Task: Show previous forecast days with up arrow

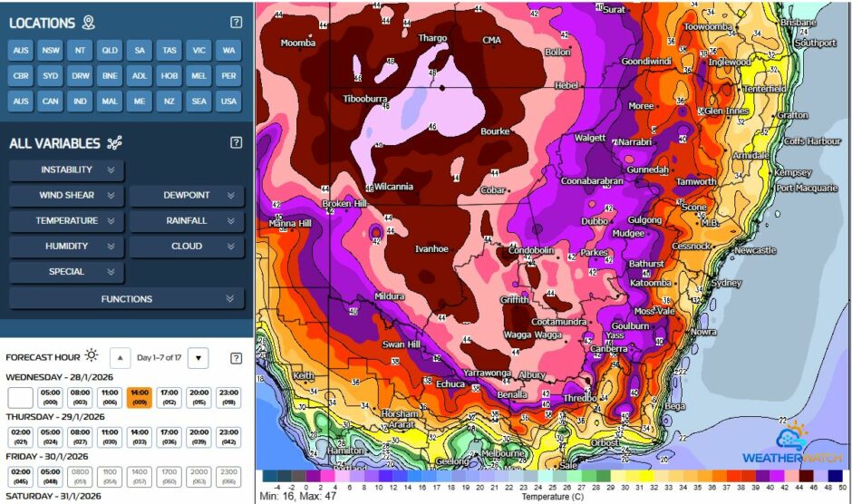Action: (121, 357)
